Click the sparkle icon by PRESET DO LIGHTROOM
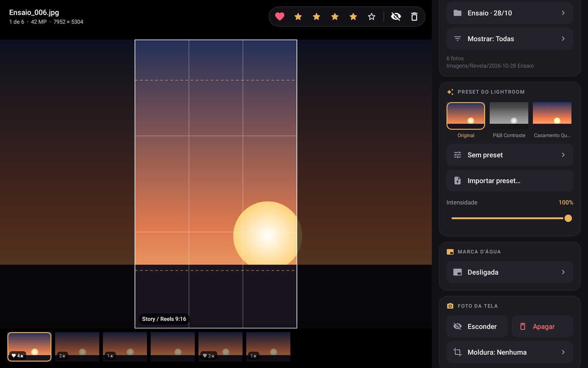 pyautogui.click(x=450, y=92)
